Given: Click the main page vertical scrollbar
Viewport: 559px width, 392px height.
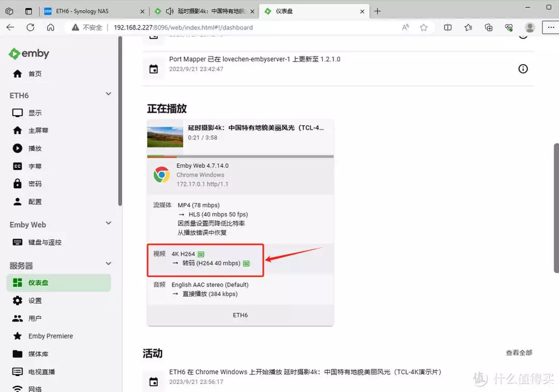Looking at the screenshot, I should click(556, 208).
